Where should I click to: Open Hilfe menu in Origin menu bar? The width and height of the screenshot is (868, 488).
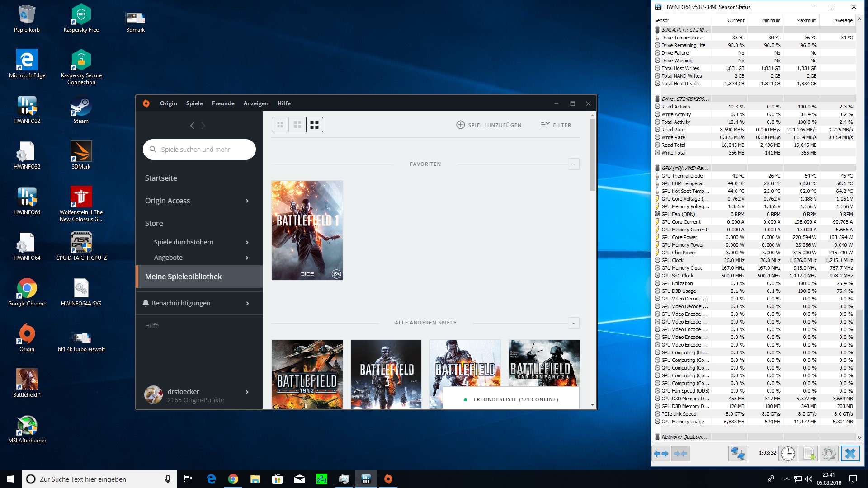pyautogui.click(x=284, y=103)
